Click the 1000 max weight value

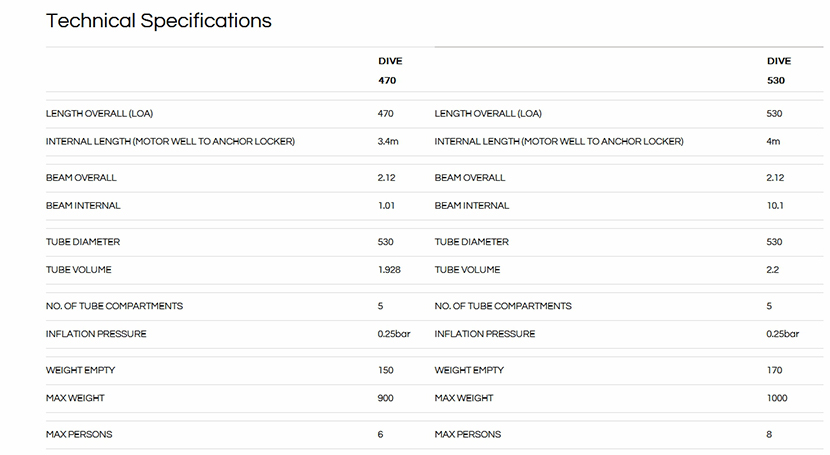pos(777,398)
